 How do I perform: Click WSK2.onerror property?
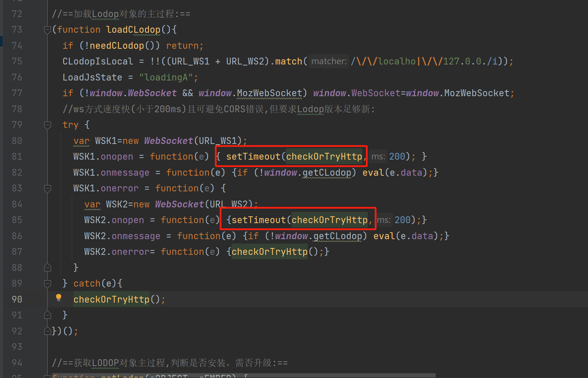coord(117,252)
